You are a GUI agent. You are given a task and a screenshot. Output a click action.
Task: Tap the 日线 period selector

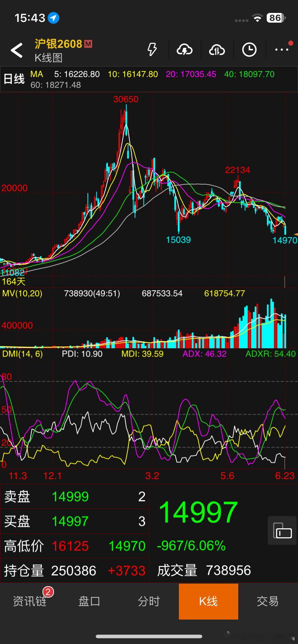click(14, 79)
